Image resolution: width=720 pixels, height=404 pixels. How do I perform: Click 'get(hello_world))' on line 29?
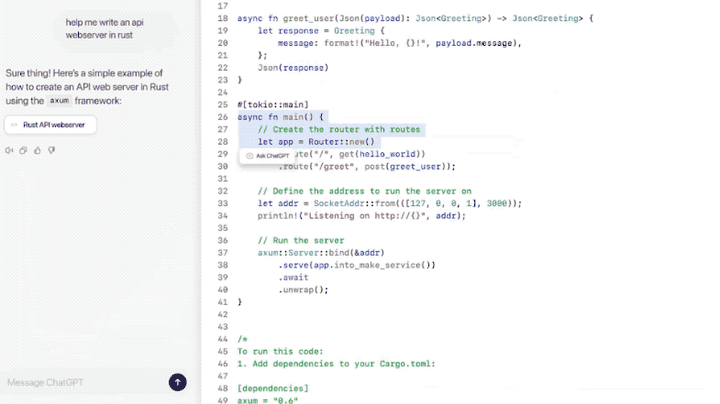click(x=382, y=154)
